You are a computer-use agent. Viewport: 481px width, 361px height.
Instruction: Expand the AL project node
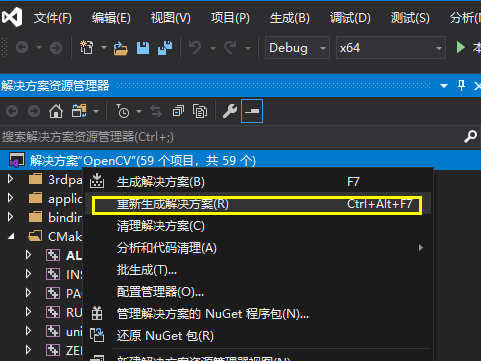coord(28,255)
